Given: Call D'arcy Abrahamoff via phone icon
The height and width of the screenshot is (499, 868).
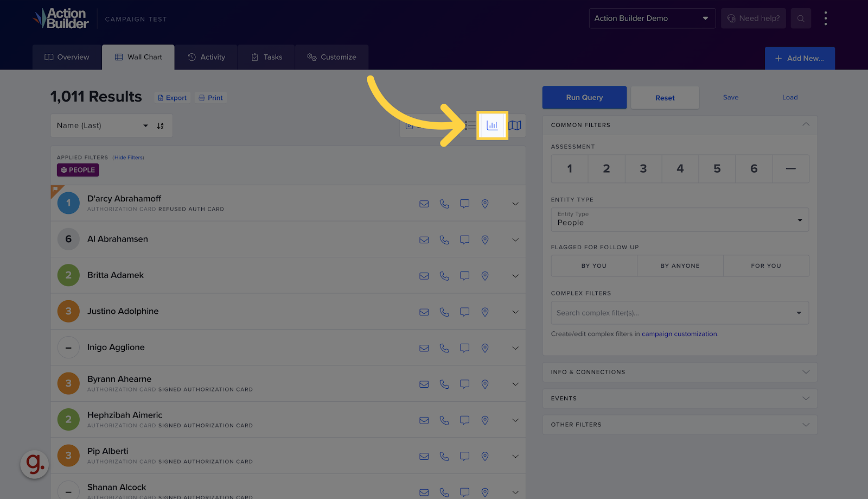Looking at the screenshot, I should click(444, 204).
